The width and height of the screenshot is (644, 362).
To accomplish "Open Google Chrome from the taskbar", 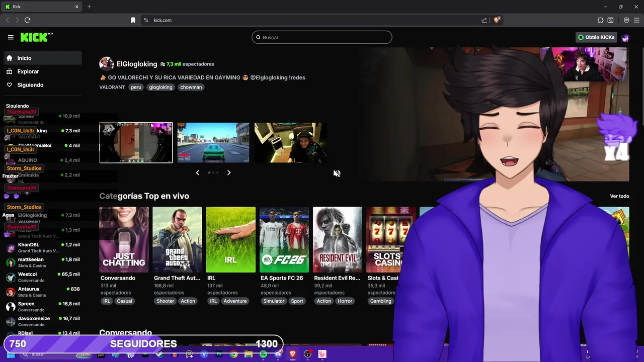I will 234,354.
